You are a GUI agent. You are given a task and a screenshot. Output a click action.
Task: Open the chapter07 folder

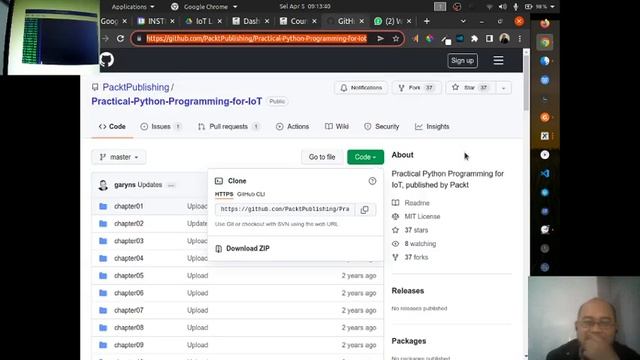coord(129,310)
